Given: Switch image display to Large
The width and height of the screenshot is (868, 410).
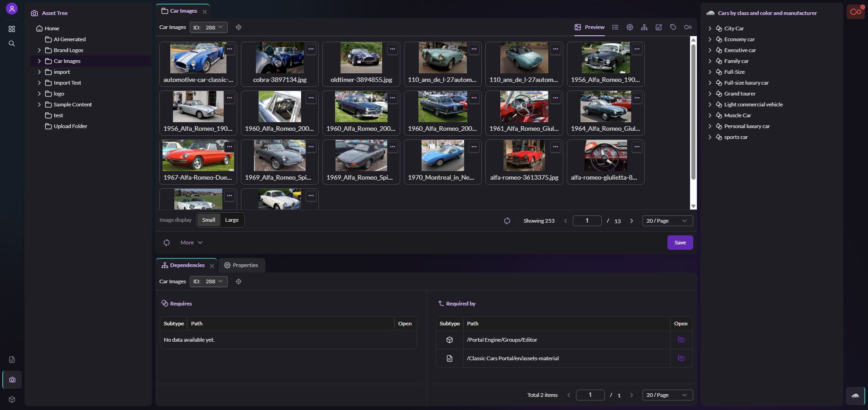Looking at the screenshot, I should (232, 220).
